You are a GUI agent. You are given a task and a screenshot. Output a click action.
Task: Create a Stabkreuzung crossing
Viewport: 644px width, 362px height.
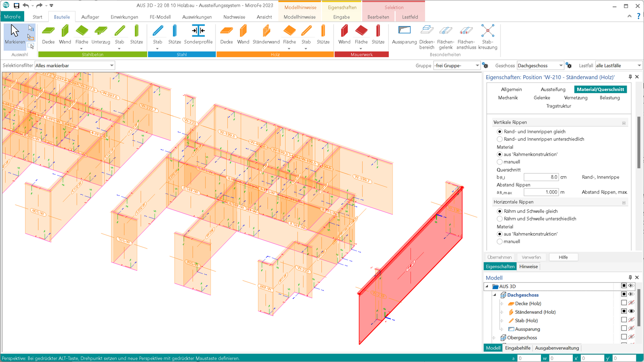click(x=487, y=37)
